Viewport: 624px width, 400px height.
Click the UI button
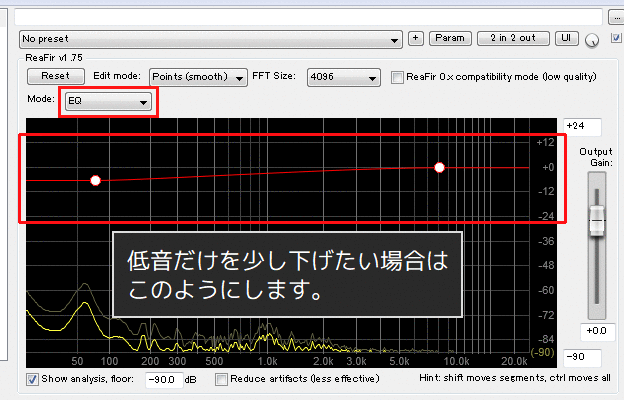click(x=568, y=38)
